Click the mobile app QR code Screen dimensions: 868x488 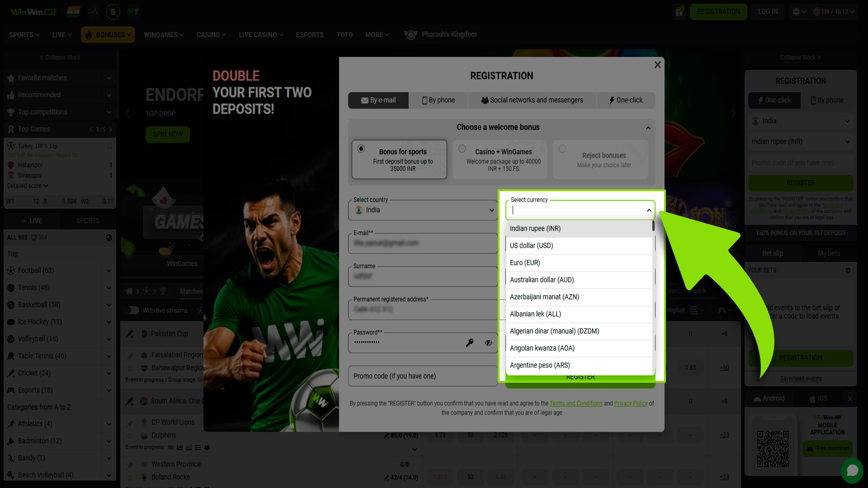[x=773, y=449]
